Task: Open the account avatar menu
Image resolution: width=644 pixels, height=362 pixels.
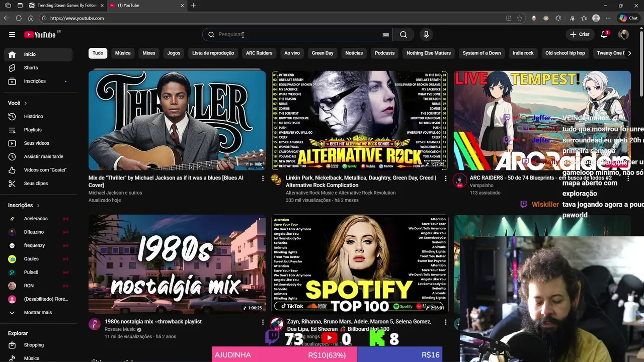Action: [623, 34]
